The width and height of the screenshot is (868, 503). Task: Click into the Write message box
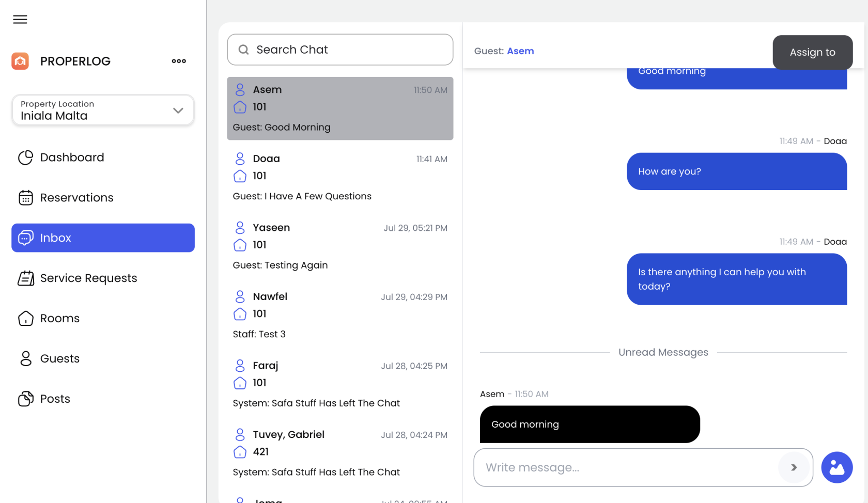pyautogui.click(x=625, y=467)
